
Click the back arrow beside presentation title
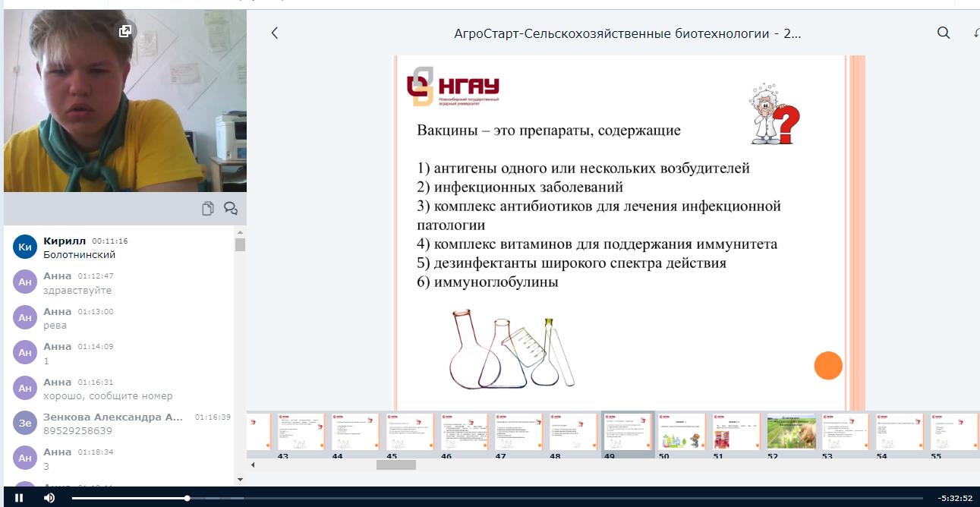(x=275, y=33)
